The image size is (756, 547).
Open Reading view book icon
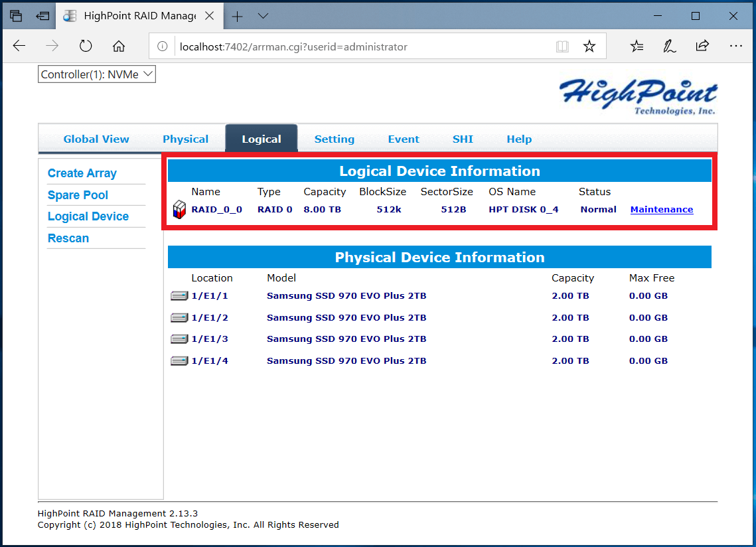[562, 46]
